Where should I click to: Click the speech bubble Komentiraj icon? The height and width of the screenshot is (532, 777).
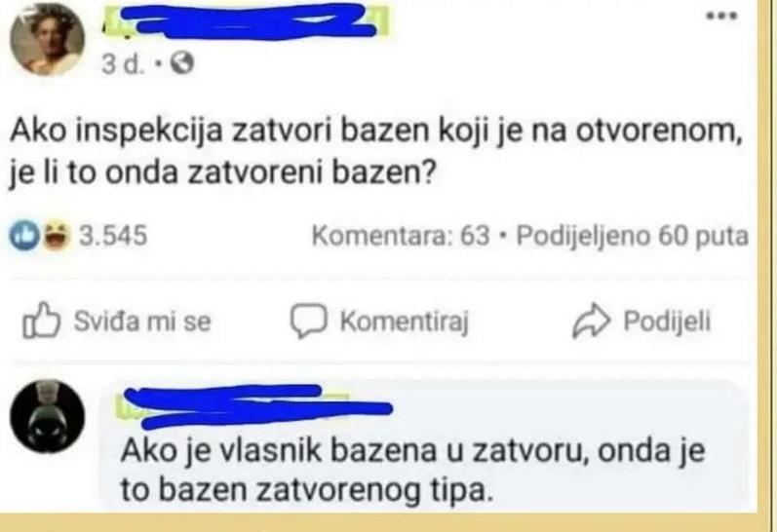click(309, 321)
